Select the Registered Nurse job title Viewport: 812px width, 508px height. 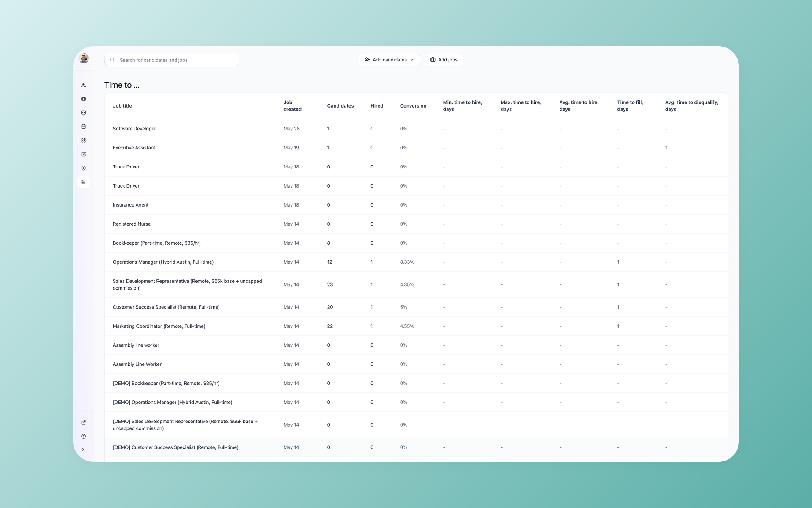[x=132, y=224]
